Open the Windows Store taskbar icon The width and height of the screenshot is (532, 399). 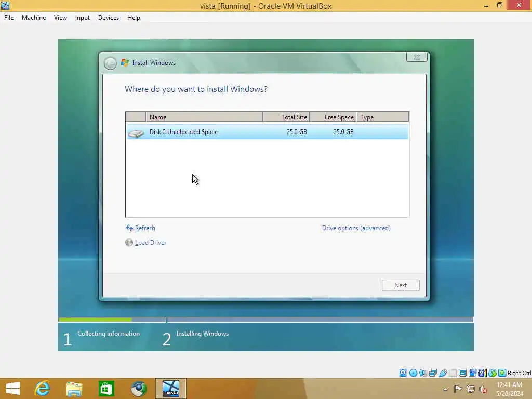coord(106,389)
